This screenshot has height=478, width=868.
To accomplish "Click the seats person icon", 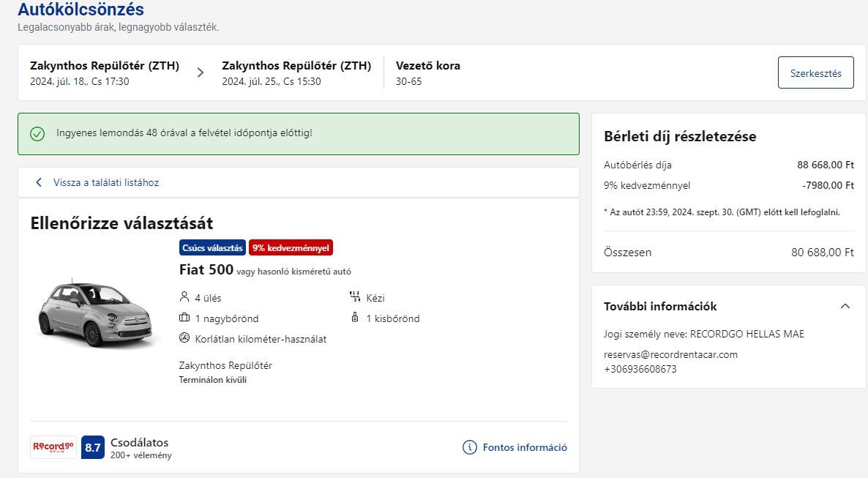I will click(184, 297).
